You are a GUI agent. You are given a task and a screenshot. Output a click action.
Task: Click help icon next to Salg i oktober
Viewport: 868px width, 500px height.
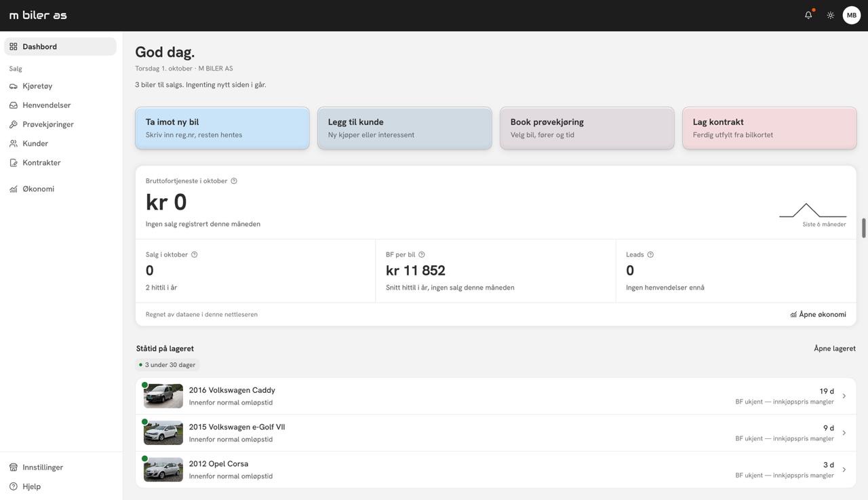tap(195, 254)
